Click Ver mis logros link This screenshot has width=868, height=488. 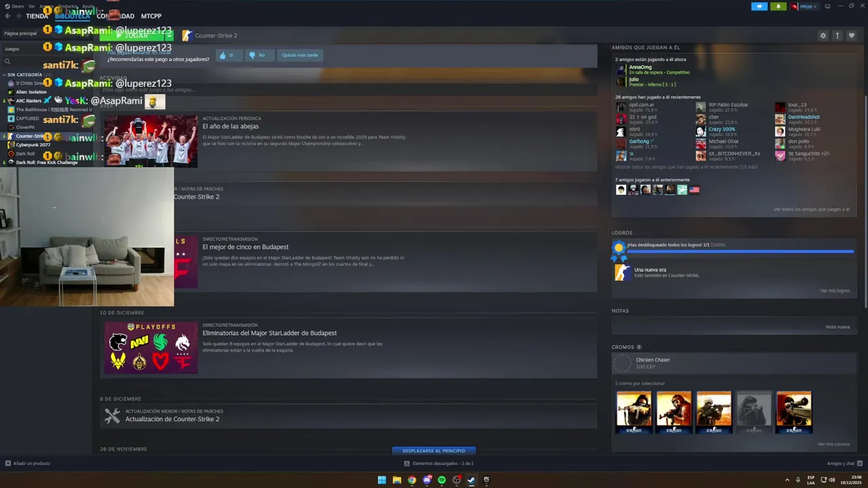click(835, 291)
